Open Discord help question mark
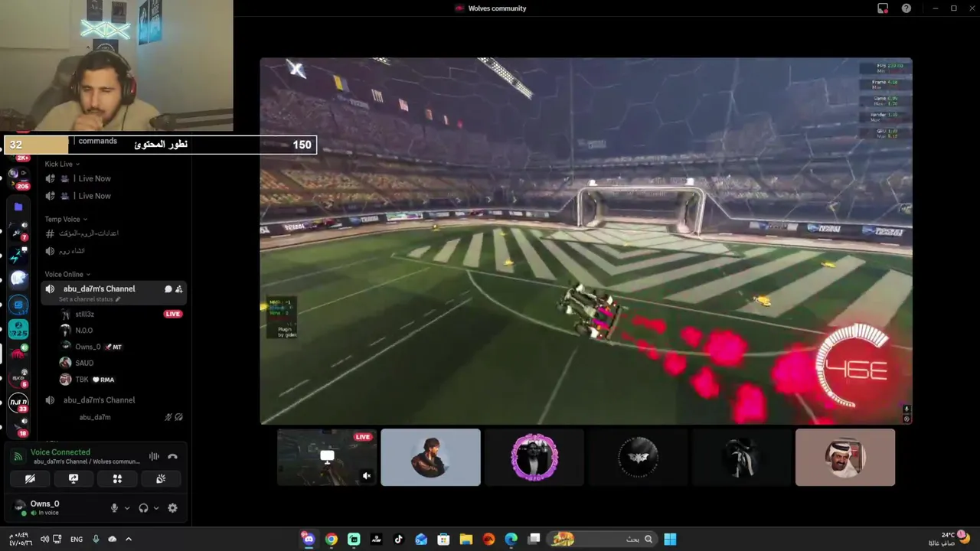 [906, 8]
